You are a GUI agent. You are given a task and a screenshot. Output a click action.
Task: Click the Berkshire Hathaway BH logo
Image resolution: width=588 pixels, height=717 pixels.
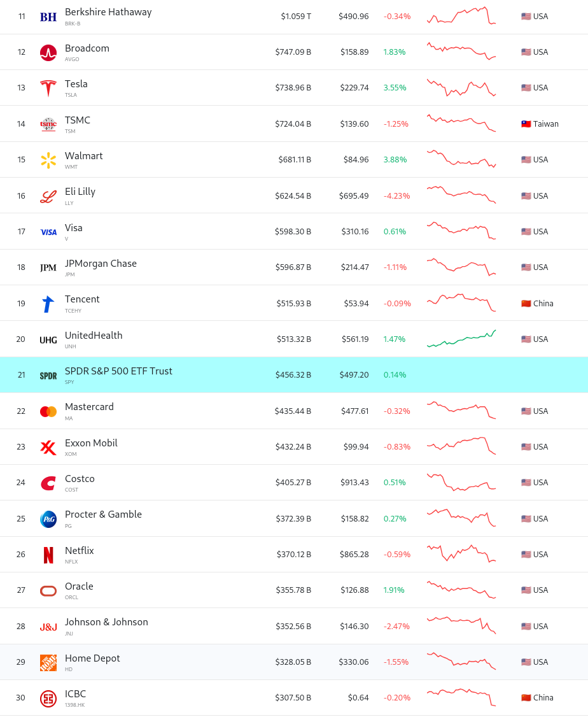click(48, 17)
